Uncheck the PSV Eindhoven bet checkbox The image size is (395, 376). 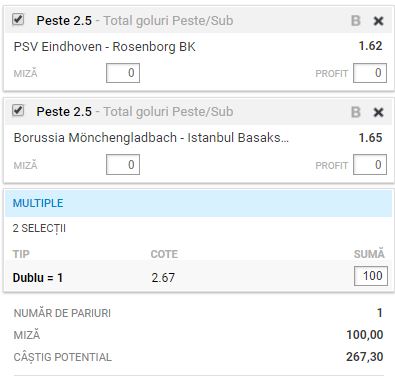pyautogui.click(x=18, y=19)
